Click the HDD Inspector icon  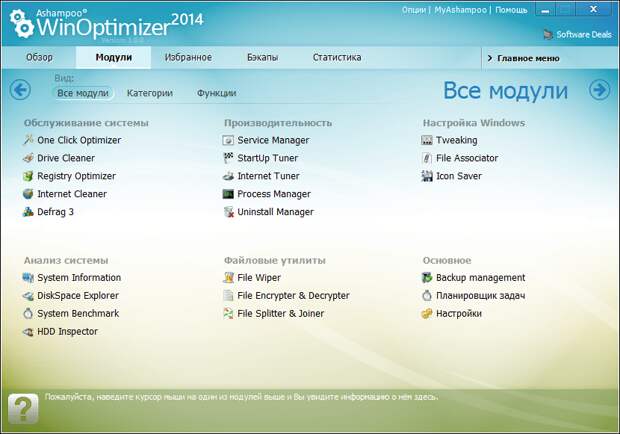point(28,332)
